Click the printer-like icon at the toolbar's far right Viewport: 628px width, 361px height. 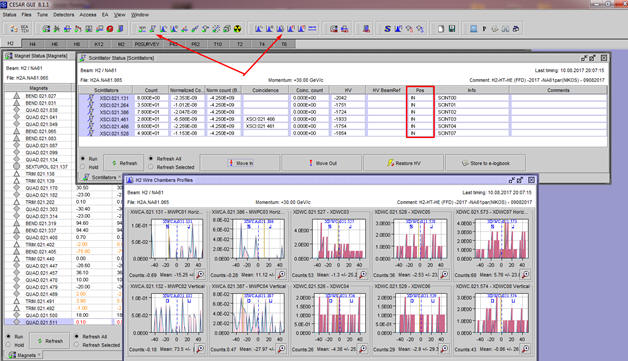(x=516, y=29)
